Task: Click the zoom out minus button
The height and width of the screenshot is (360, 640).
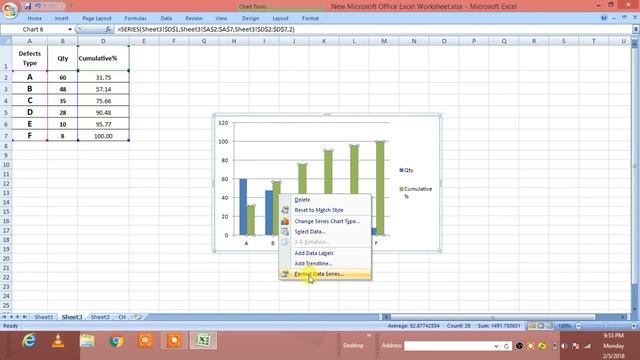Action: pos(579,326)
